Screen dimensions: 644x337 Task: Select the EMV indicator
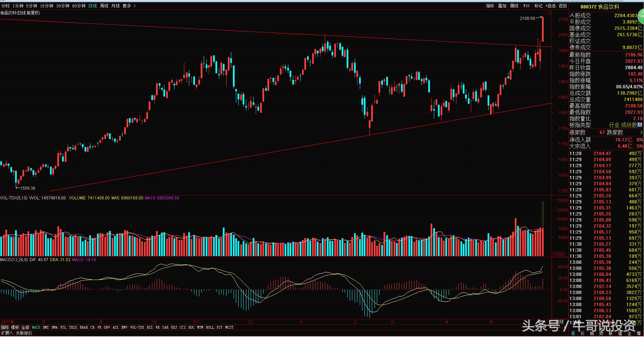[125, 327]
